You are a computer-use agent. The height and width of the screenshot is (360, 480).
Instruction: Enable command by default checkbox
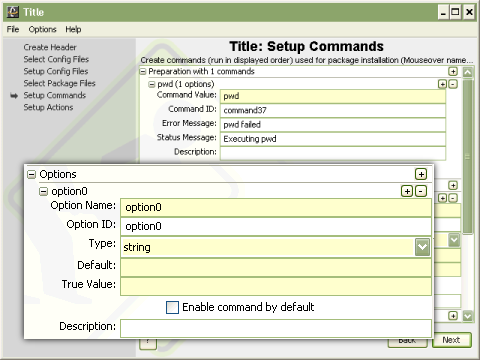[x=172, y=307]
